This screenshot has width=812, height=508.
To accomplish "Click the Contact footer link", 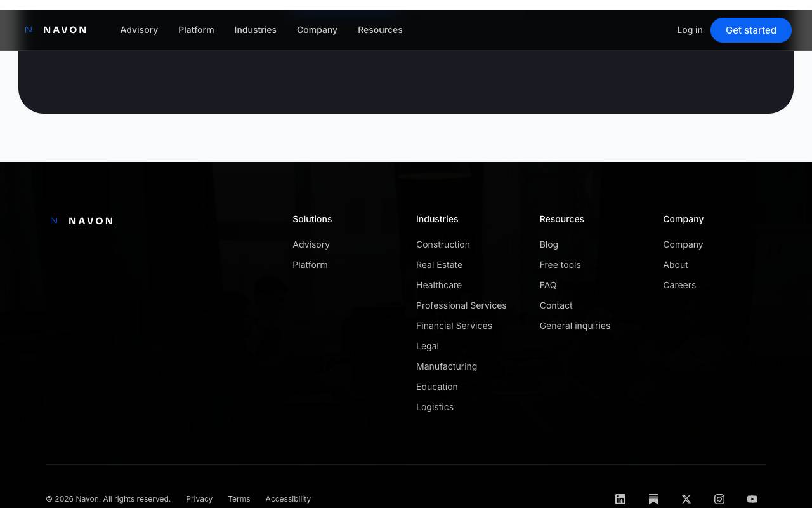I will tap(556, 305).
